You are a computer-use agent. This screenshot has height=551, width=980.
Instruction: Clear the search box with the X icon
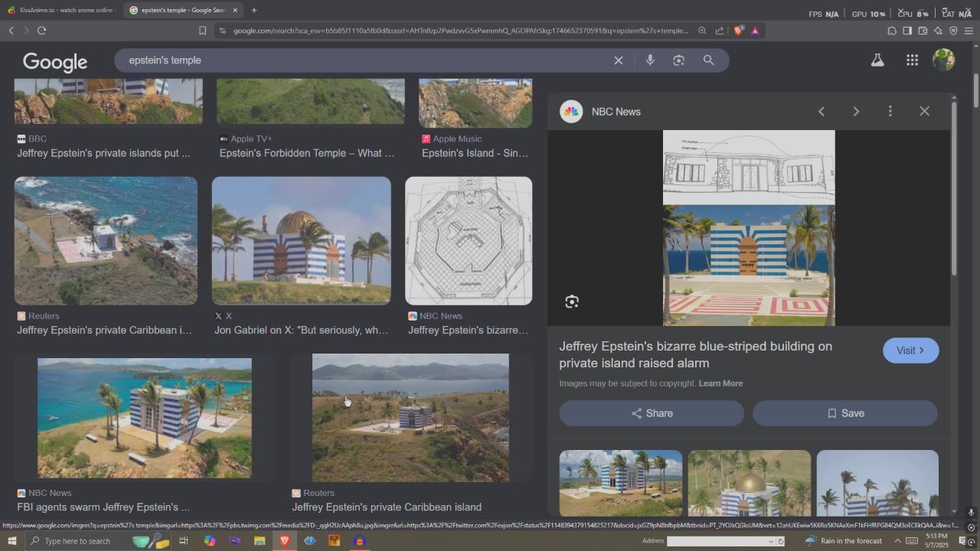click(x=619, y=60)
